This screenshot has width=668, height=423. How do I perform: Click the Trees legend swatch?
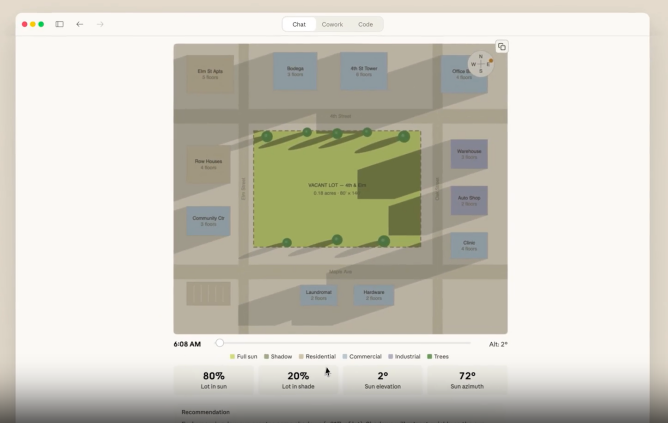(430, 357)
